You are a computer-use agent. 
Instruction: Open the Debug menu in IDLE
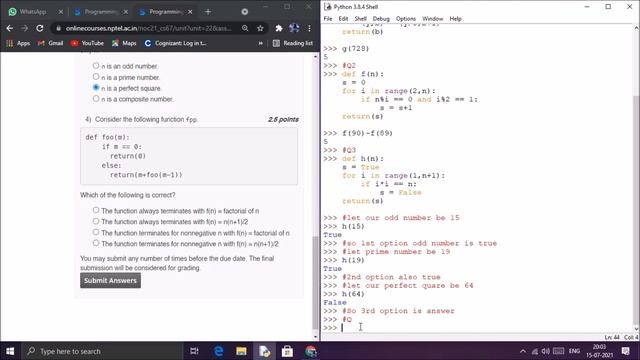coord(381,19)
